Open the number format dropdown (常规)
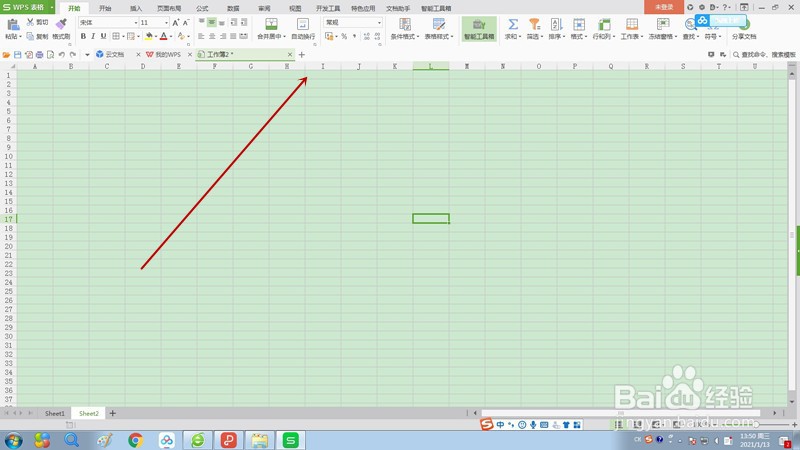Screen dimensions: 800x450 pos(379,22)
